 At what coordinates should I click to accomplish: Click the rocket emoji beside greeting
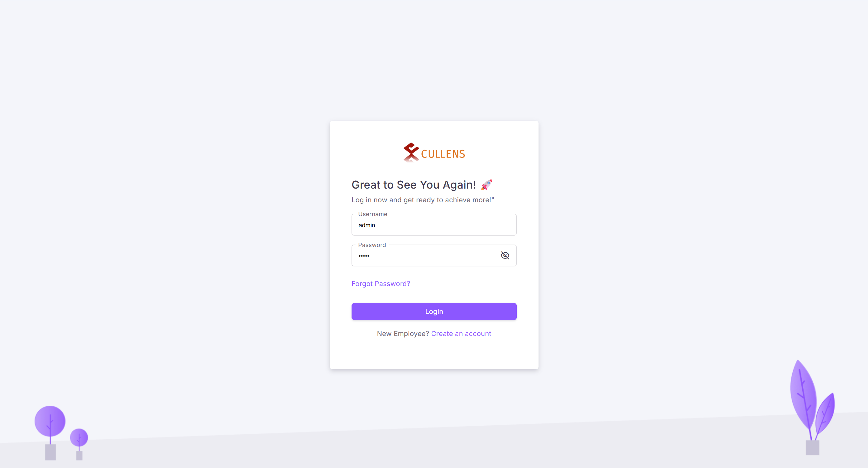coord(486,185)
